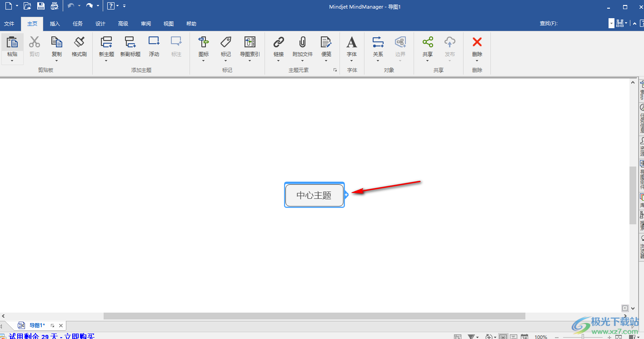Open the 文件 (File) menu tab
Image resolution: width=644 pixels, height=339 pixels.
9,24
